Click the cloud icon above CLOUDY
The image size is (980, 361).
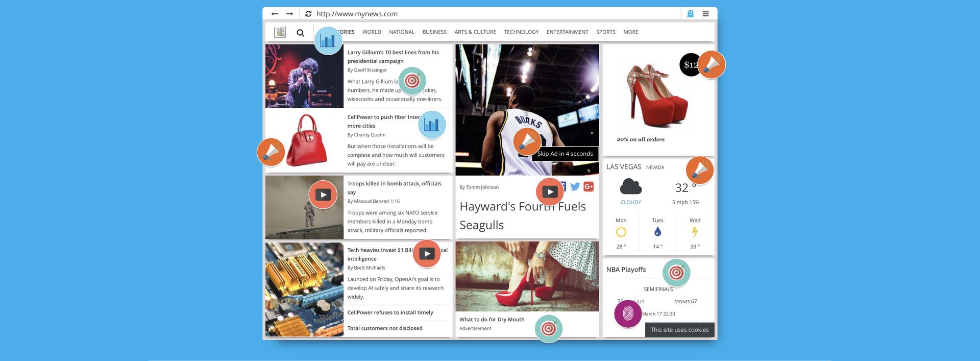click(631, 187)
